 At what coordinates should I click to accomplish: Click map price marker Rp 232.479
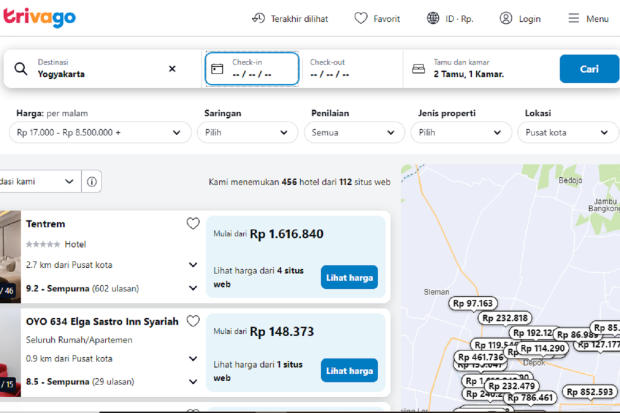pyautogui.click(x=512, y=386)
